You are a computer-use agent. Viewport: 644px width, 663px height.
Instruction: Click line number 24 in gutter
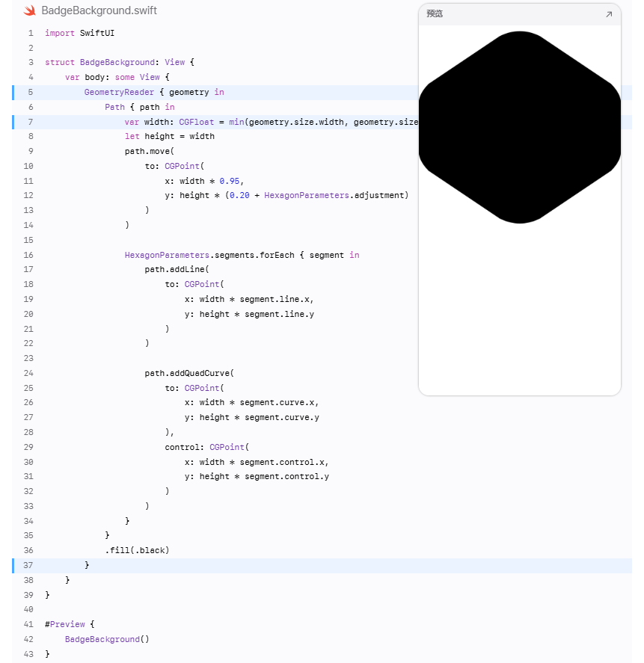click(28, 373)
